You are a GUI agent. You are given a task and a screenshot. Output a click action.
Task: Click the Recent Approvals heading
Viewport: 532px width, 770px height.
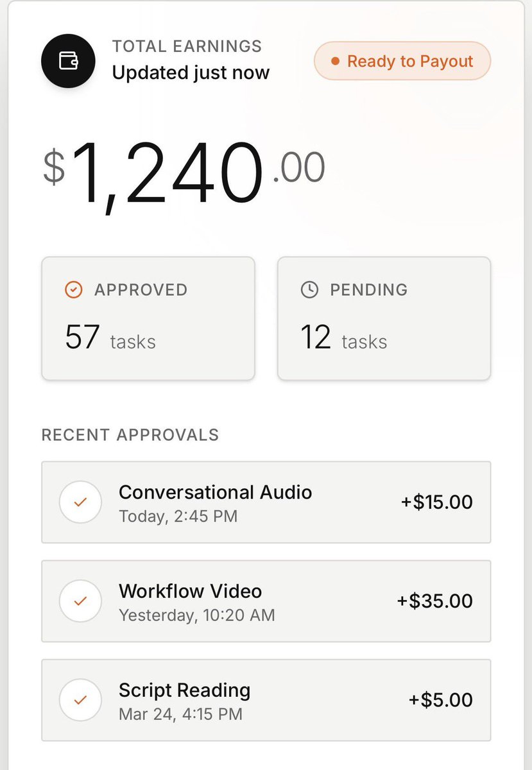click(x=130, y=434)
